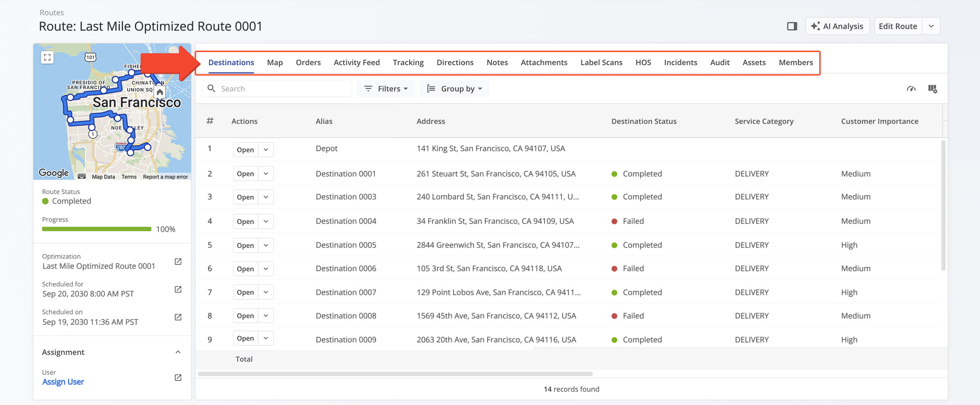The height and width of the screenshot is (405, 980).
Task: Open AI Analysis
Action: tap(837, 26)
